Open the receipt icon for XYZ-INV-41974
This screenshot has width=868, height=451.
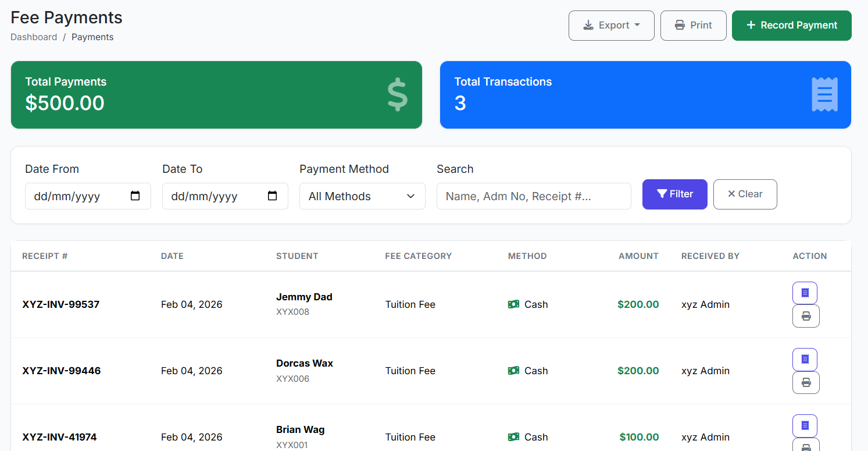click(x=805, y=425)
